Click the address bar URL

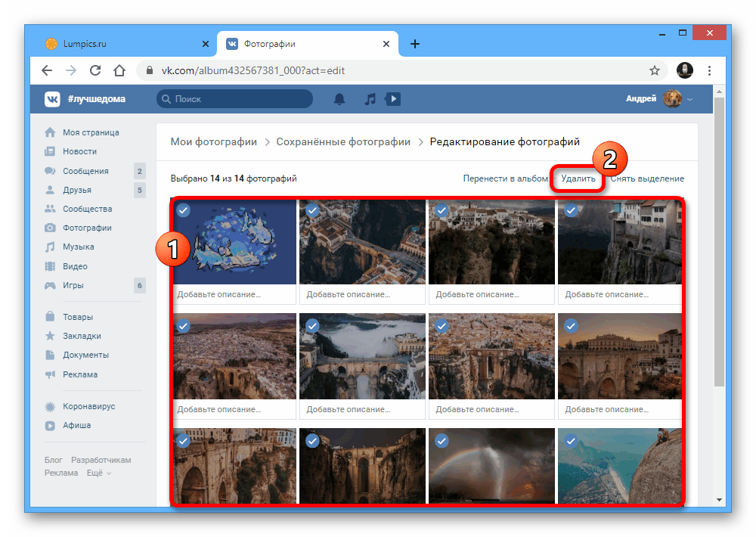click(253, 70)
